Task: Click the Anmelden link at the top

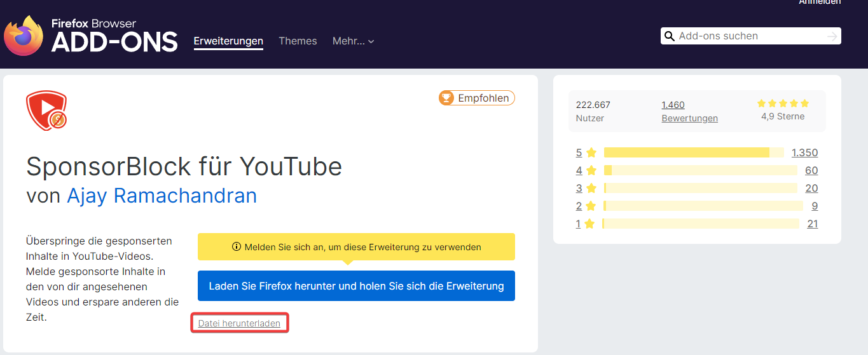Action: click(x=820, y=2)
